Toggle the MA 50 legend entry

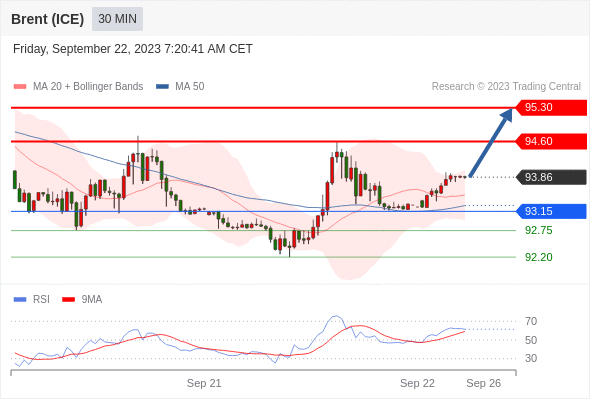[x=180, y=86]
